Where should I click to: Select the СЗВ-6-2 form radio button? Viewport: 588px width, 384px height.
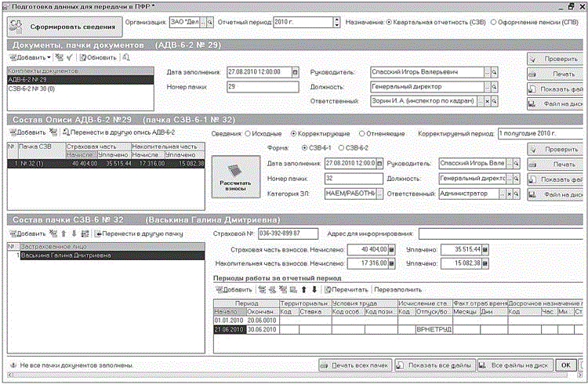(341, 148)
